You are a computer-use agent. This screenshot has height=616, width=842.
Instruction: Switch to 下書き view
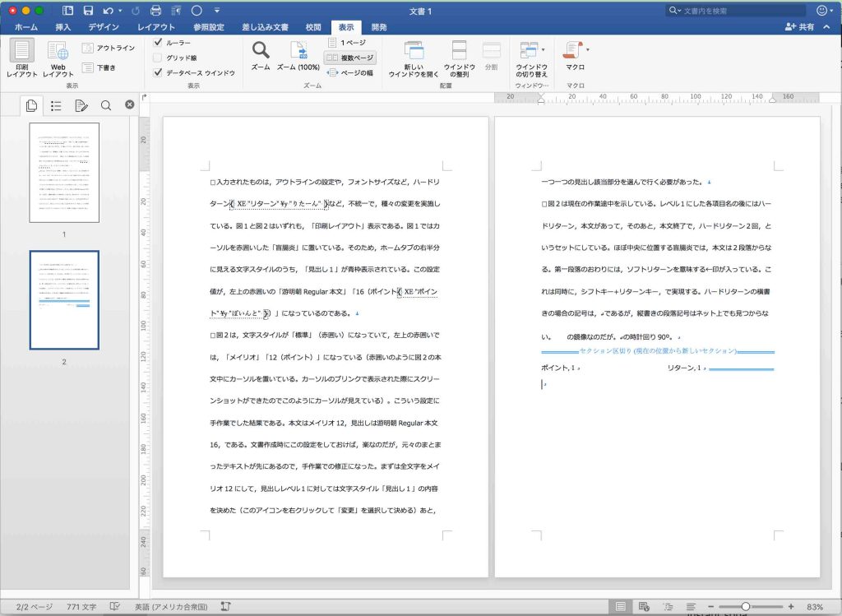point(99,67)
